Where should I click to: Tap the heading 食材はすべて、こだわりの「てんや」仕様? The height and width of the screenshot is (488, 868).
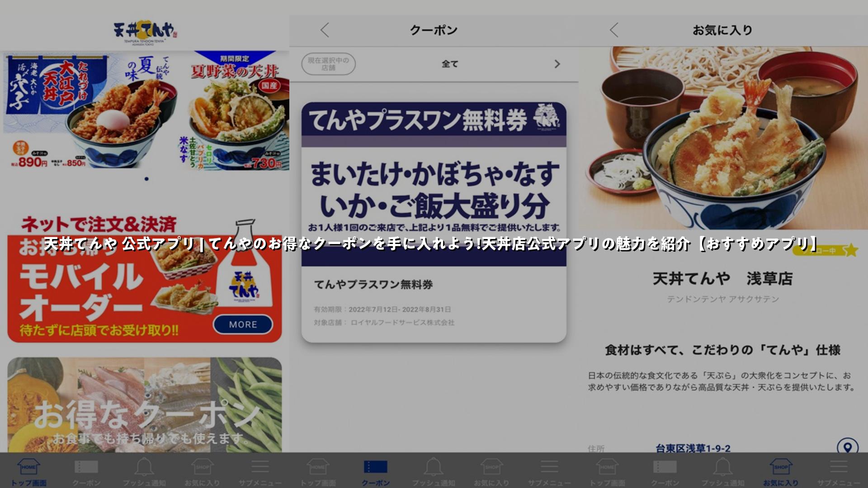coord(722,350)
